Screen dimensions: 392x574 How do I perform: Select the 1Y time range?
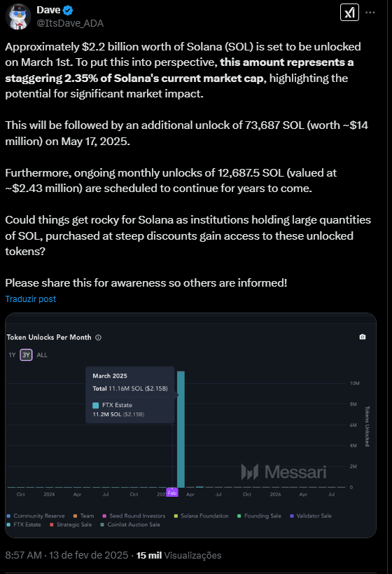[x=12, y=355]
